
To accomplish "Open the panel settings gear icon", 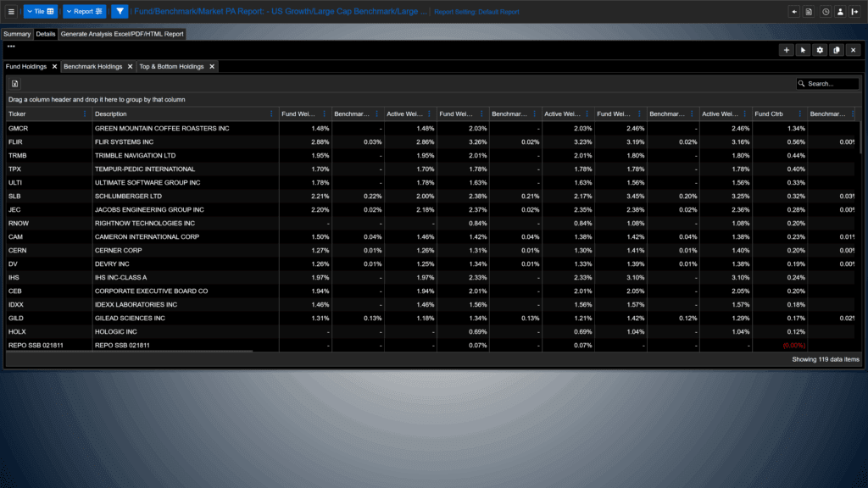I will 820,50.
